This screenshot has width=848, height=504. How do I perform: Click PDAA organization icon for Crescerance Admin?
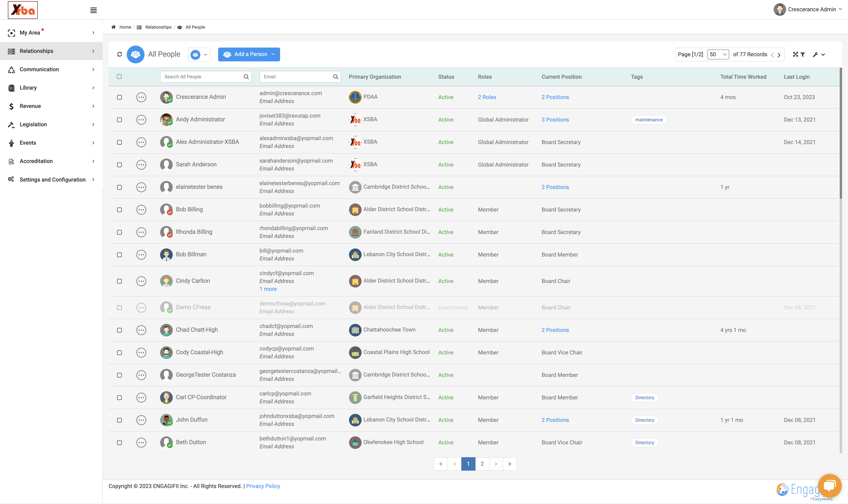click(x=355, y=97)
